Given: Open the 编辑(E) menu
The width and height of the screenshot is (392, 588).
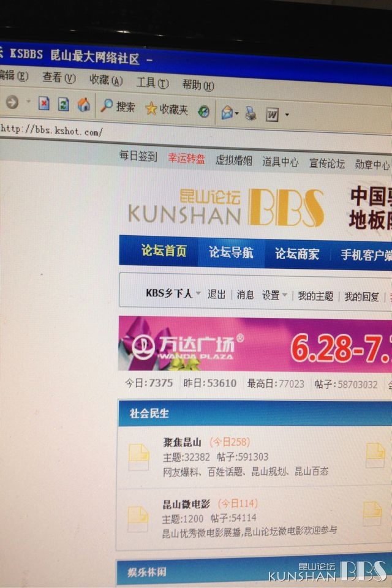Looking at the screenshot, I should [14, 75].
